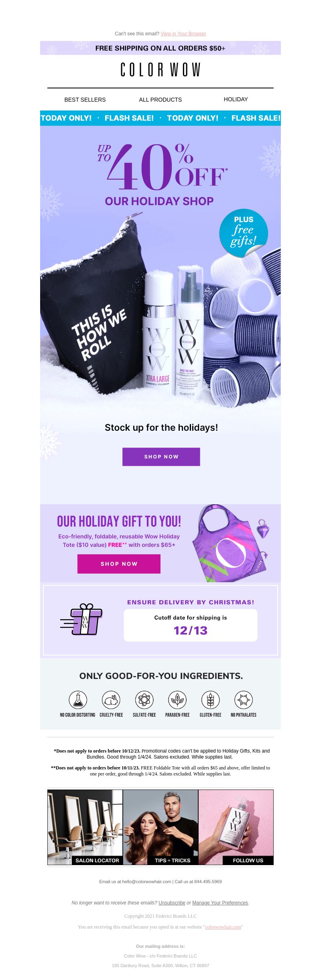Click the speeding gift box delivery icon

[81, 619]
